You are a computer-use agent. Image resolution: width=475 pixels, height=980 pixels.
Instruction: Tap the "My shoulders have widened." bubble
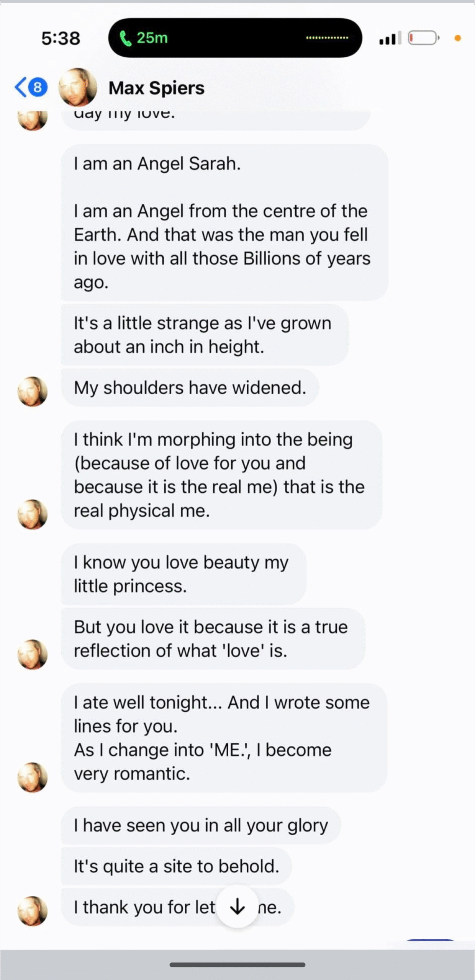pyautogui.click(x=190, y=387)
